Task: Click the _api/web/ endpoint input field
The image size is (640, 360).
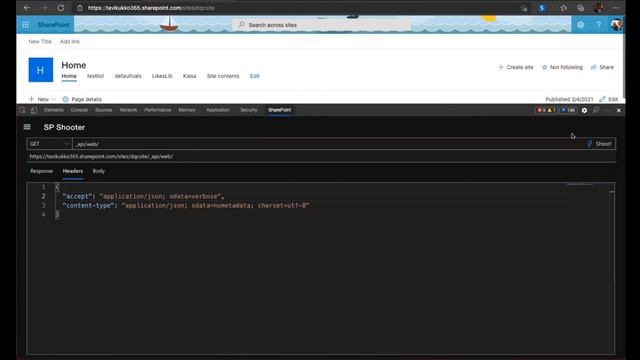Action: point(328,144)
